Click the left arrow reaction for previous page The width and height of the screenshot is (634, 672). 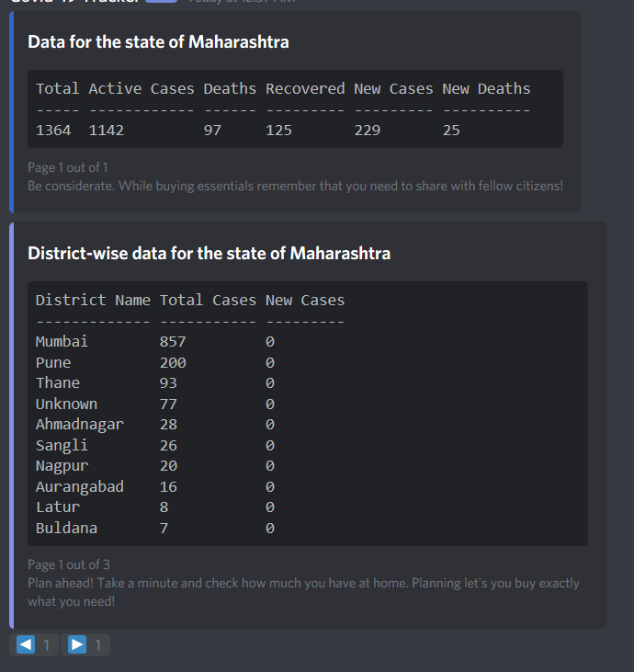click(33, 644)
